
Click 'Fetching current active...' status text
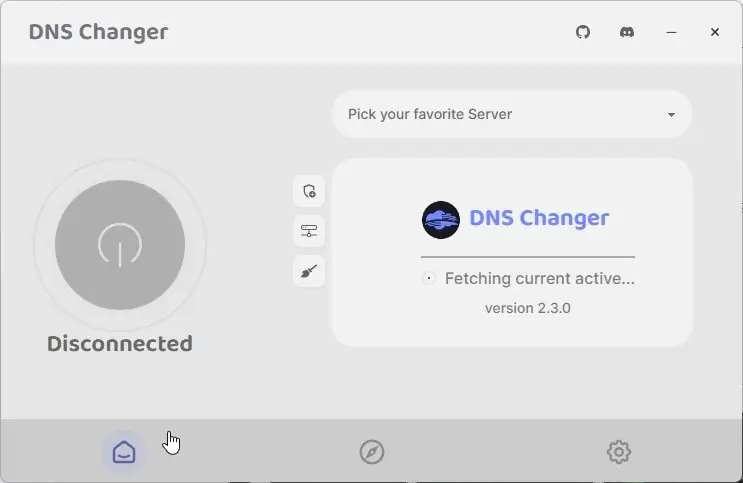click(540, 278)
